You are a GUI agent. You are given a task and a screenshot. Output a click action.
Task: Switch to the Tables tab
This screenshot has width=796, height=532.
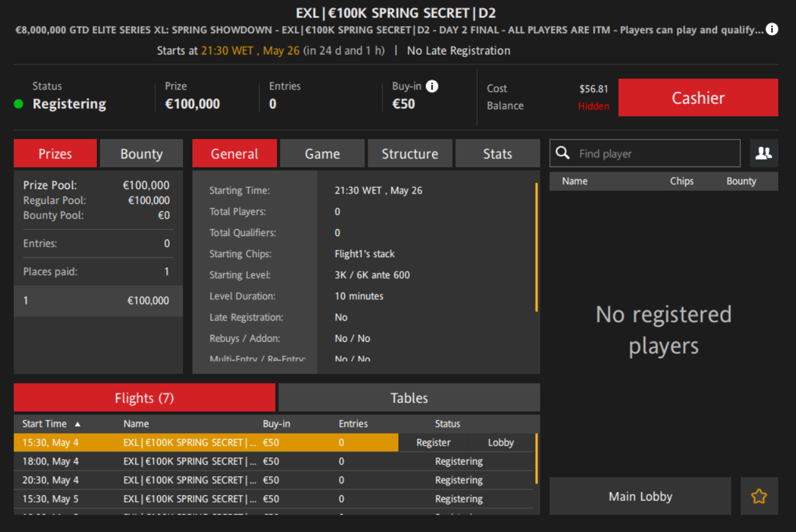point(409,398)
